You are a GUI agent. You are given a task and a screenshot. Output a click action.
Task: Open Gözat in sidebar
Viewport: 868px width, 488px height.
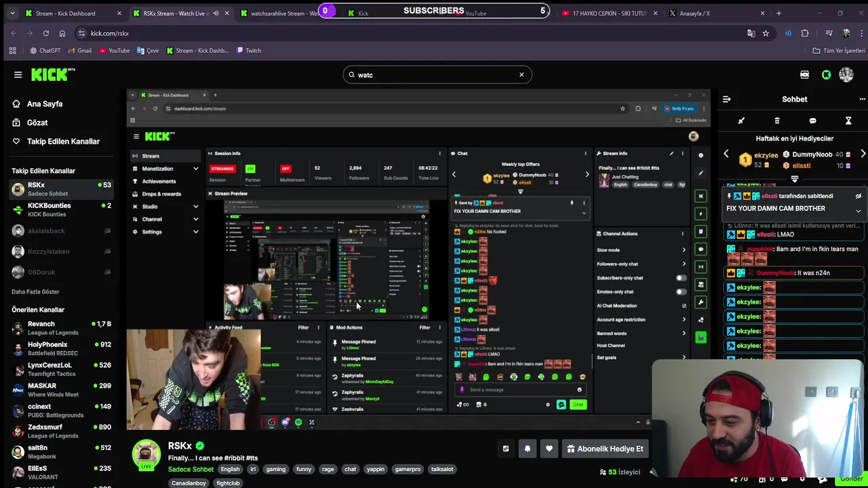37,123
